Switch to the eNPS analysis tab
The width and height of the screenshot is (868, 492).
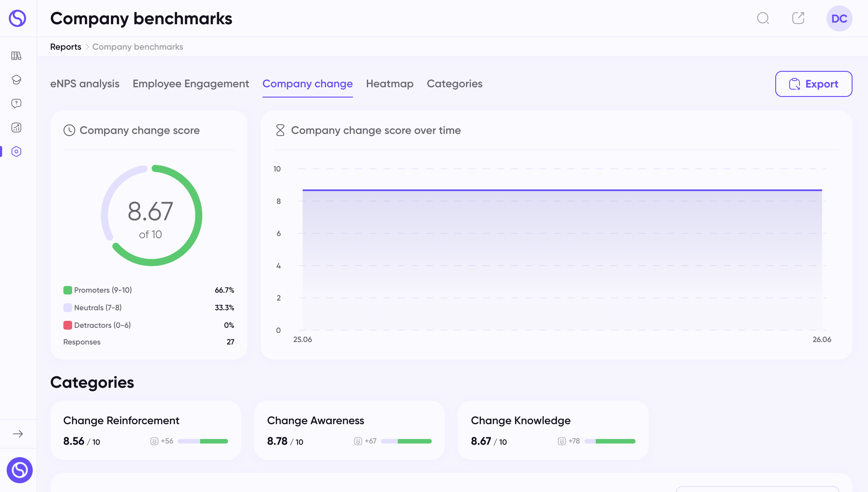tap(85, 84)
